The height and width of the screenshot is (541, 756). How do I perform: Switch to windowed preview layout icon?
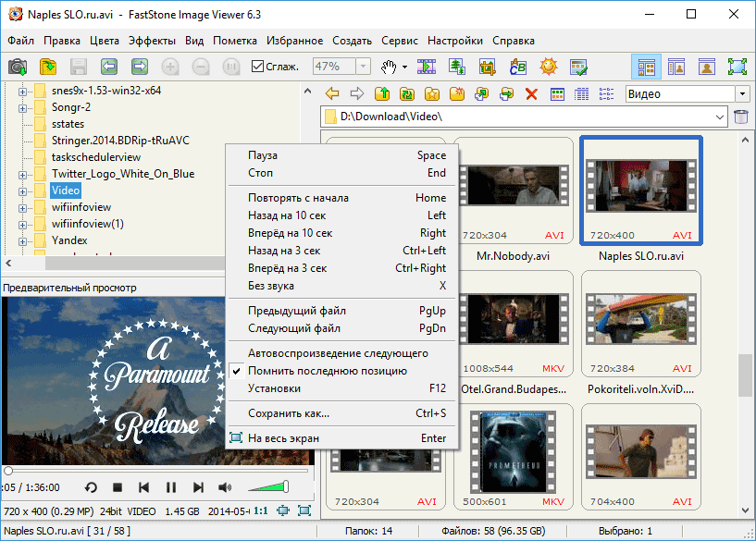coord(676,67)
